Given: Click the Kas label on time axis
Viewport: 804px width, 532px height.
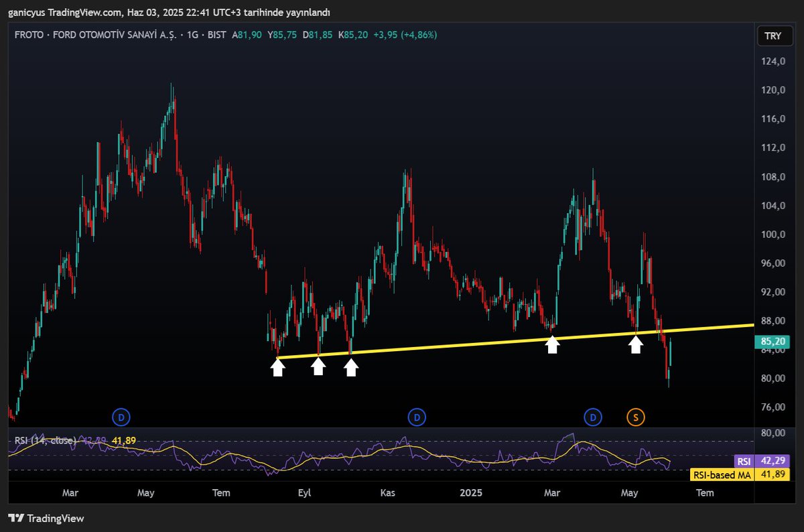Looking at the screenshot, I should 389,493.
